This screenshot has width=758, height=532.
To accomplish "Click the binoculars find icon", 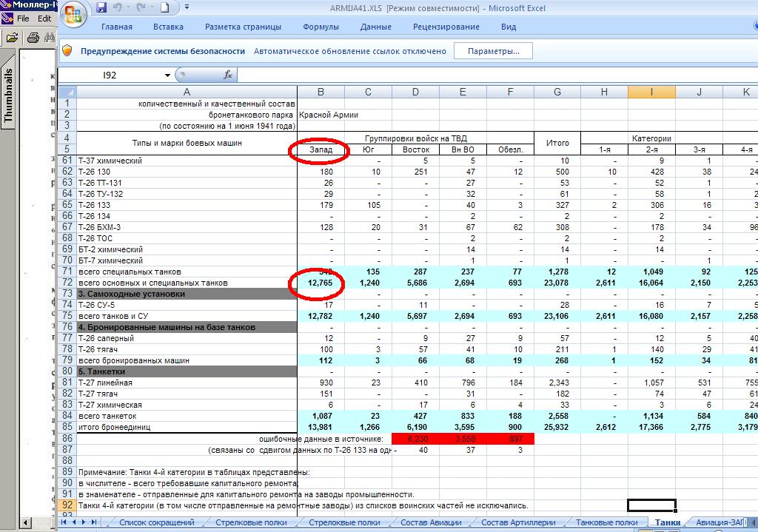I will click(50, 38).
